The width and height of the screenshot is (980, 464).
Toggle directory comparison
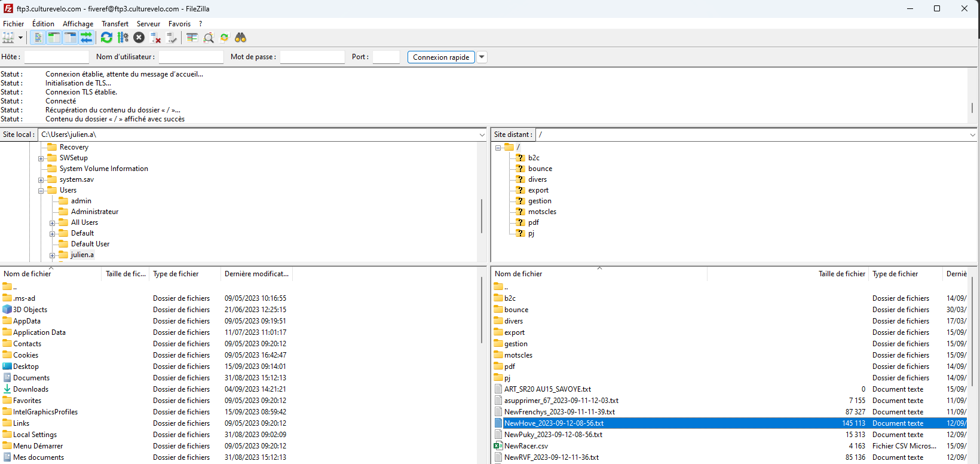[x=208, y=38]
